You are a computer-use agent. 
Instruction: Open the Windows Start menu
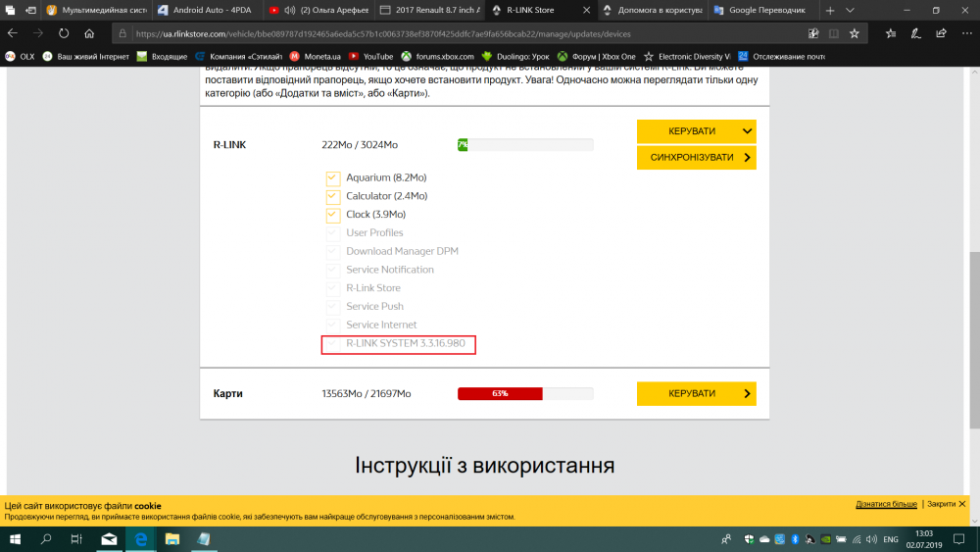click(15, 539)
